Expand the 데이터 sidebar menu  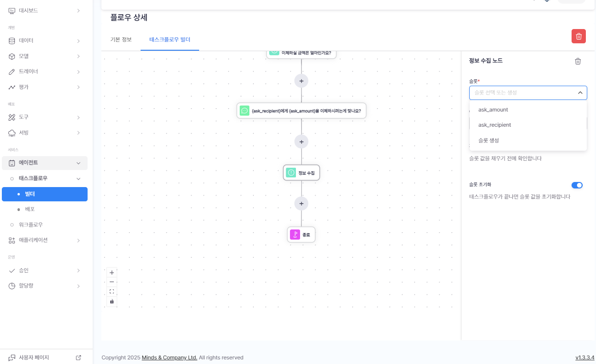click(x=45, y=41)
